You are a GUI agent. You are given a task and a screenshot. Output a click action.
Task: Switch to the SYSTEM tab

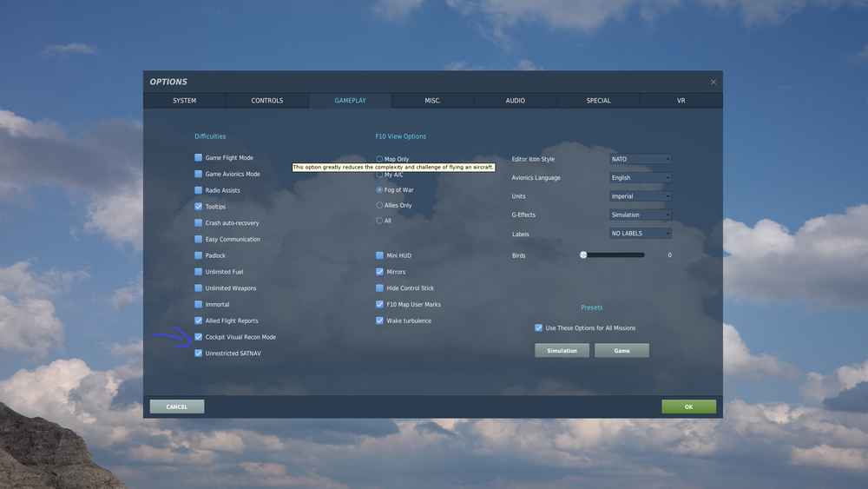coord(184,101)
